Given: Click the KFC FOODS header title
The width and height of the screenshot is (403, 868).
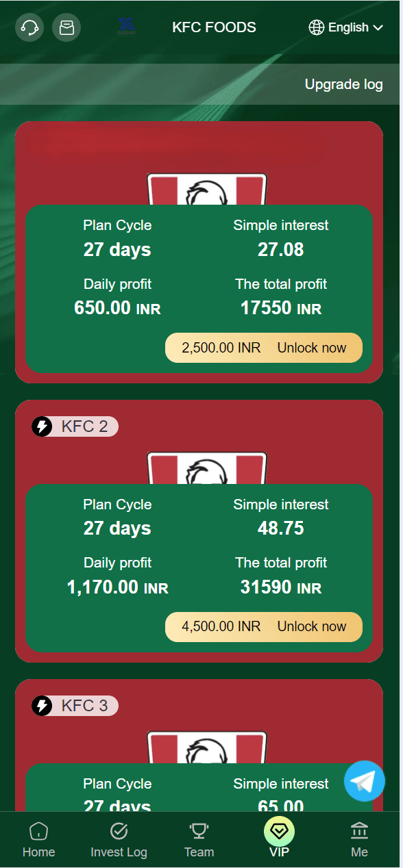Looking at the screenshot, I should coord(215,27).
